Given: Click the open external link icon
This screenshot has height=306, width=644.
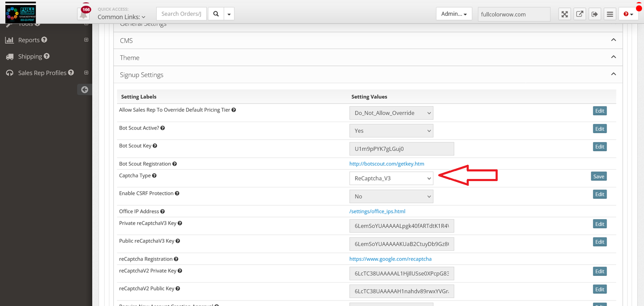Looking at the screenshot, I should [x=579, y=14].
